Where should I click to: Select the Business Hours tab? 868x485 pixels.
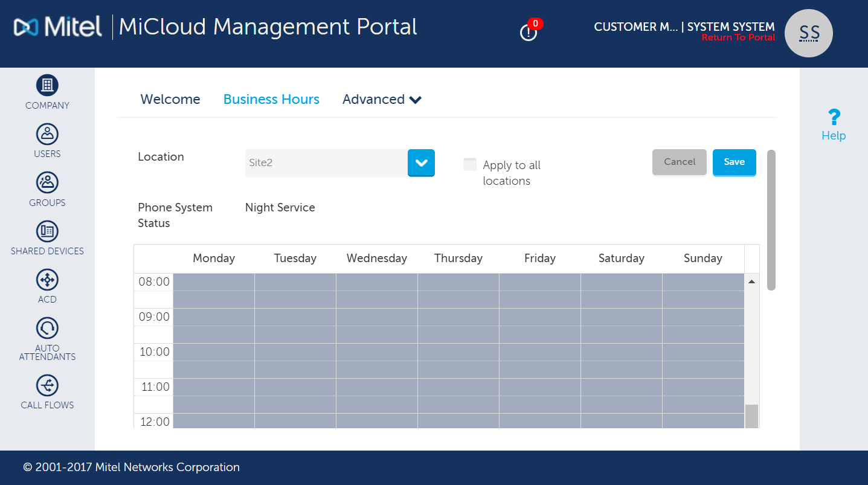(x=271, y=100)
